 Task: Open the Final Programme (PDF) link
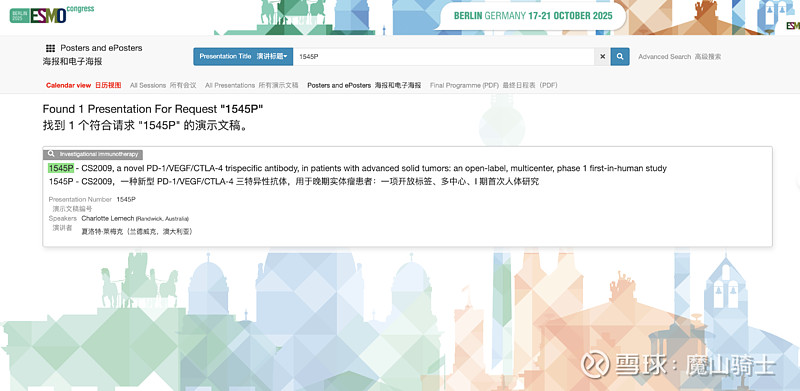[493, 85]
